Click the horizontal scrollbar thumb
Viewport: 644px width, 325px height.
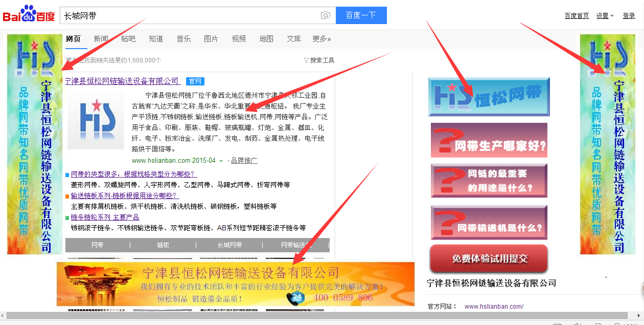point(316,316)
